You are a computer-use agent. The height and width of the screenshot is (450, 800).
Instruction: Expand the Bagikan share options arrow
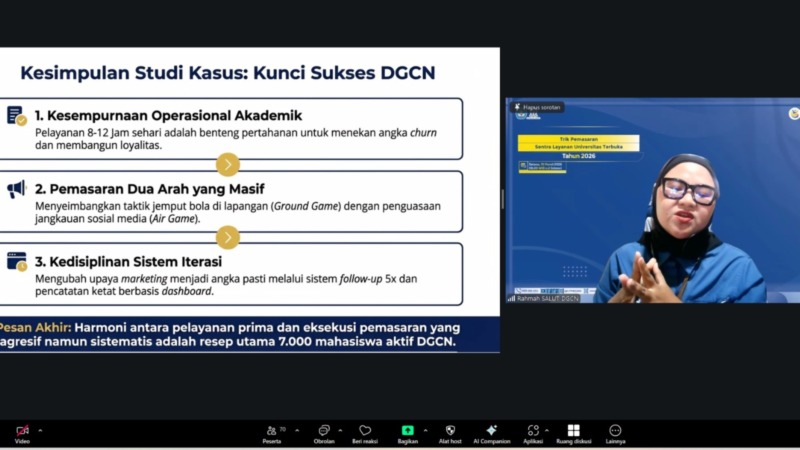(x=426, y=430)
